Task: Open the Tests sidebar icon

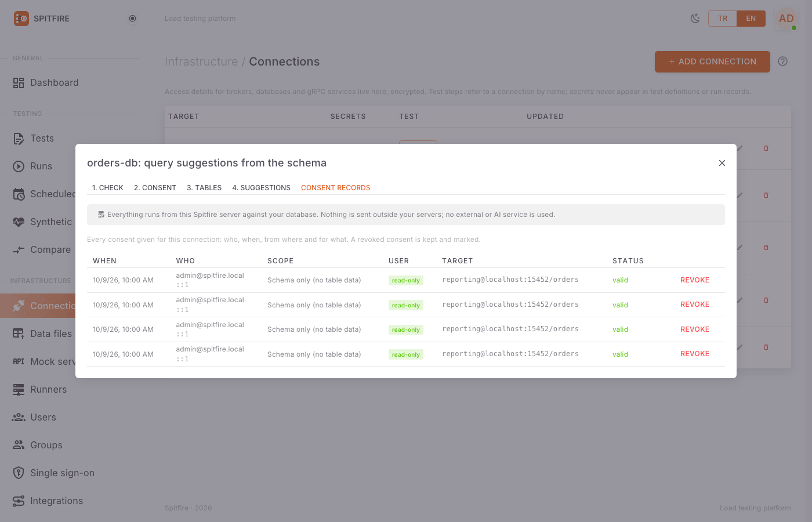Action: click(x=19, y=139)
